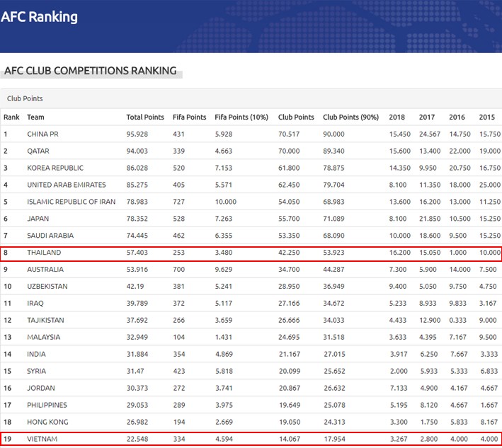This screenshot has width=502, height=448.
Task: Select the MALAYSIA team name
Action: (43, 338)
